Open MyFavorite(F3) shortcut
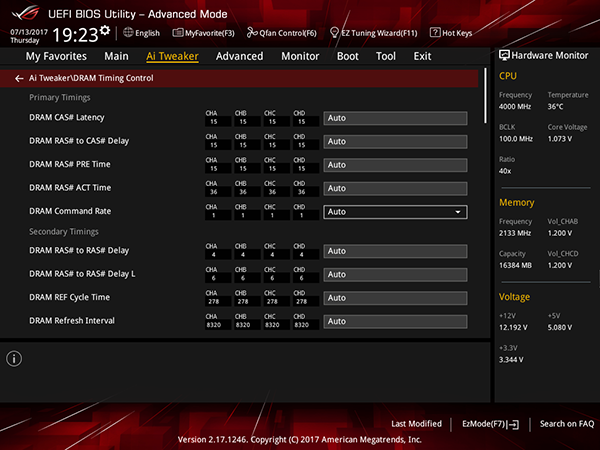 click(203, 33)
